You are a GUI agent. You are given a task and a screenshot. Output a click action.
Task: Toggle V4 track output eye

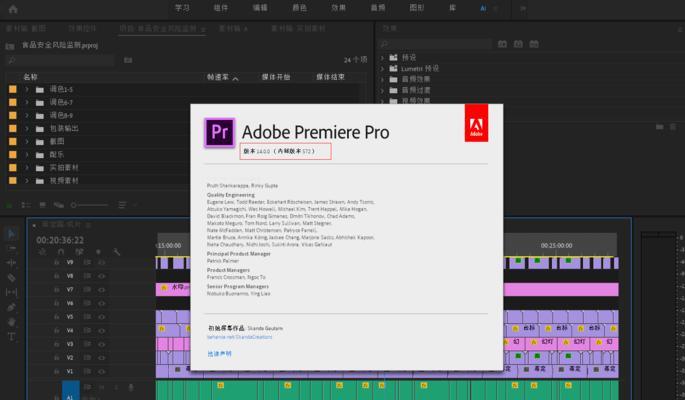101,331
